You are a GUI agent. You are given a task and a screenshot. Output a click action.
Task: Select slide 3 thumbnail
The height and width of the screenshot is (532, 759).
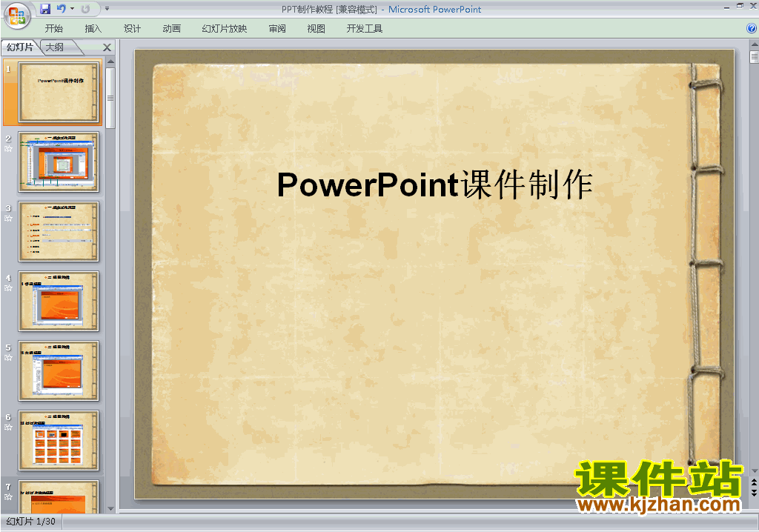click(x=59, y=231)
